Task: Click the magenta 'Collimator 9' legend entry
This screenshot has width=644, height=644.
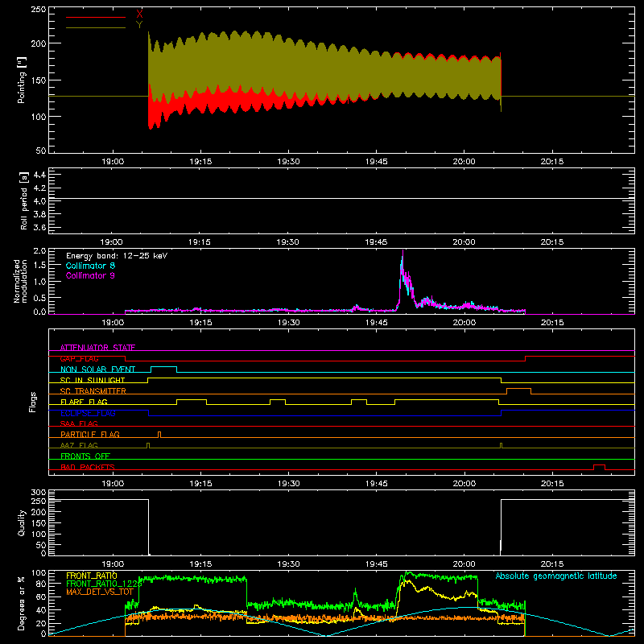Action: tap(90, 275)
